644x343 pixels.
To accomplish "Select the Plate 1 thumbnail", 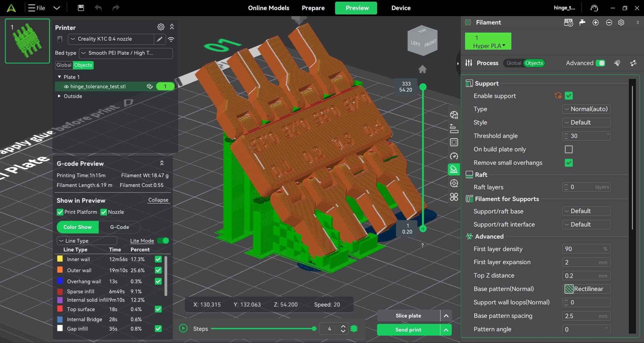I will pos(28,41).
